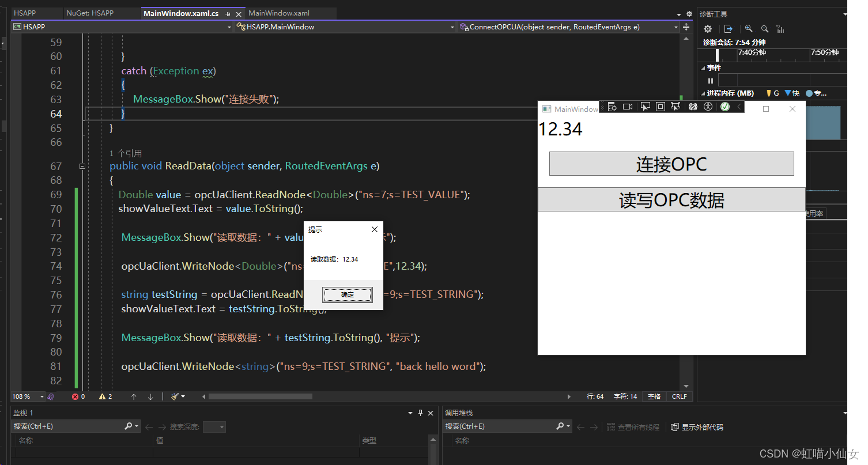Click the 连接OPC button
Screen dimensions: 868x465
pos(671,164)
